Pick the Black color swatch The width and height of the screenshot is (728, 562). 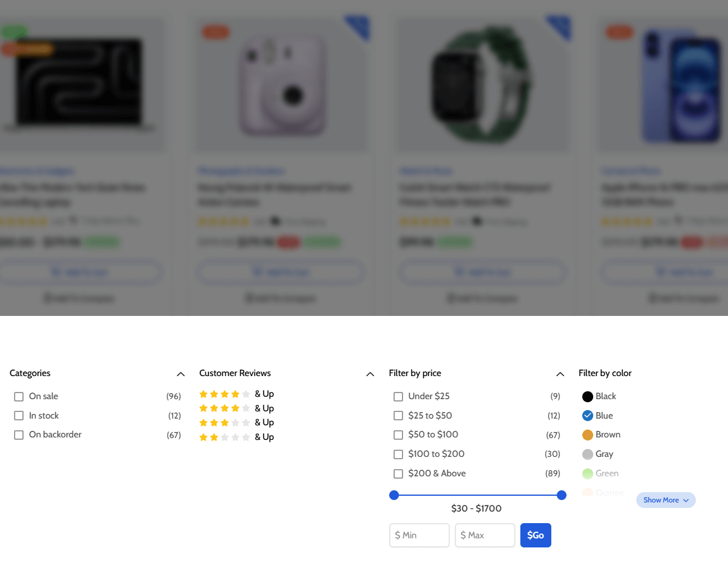pos(587,397)
